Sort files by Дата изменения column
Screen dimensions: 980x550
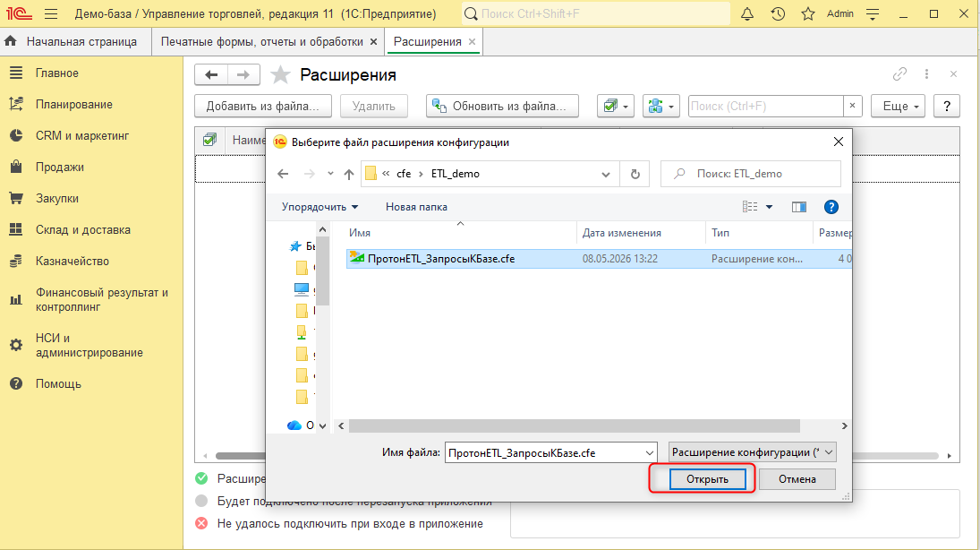[x=622, y=233]
